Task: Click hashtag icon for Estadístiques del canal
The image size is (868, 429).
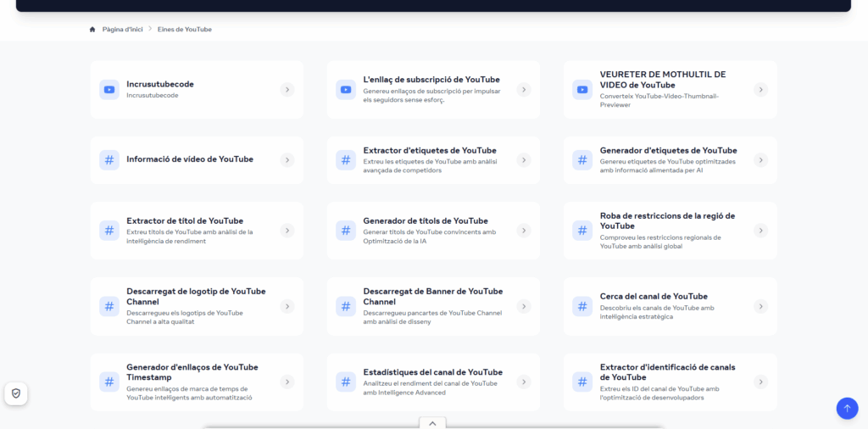Action: coord(346,382)
